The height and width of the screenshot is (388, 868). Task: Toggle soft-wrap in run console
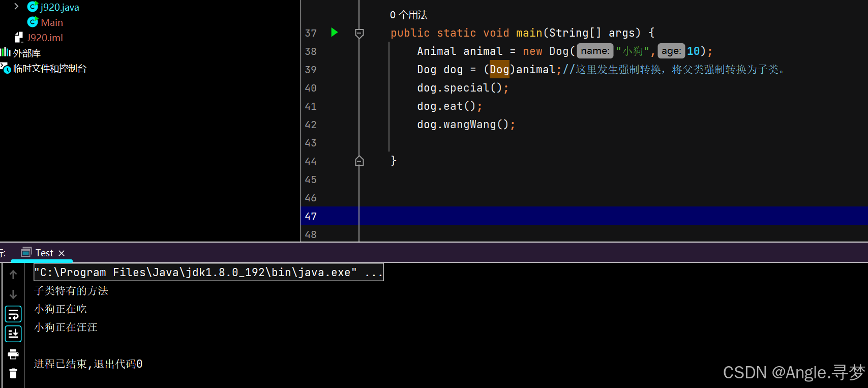13,314
